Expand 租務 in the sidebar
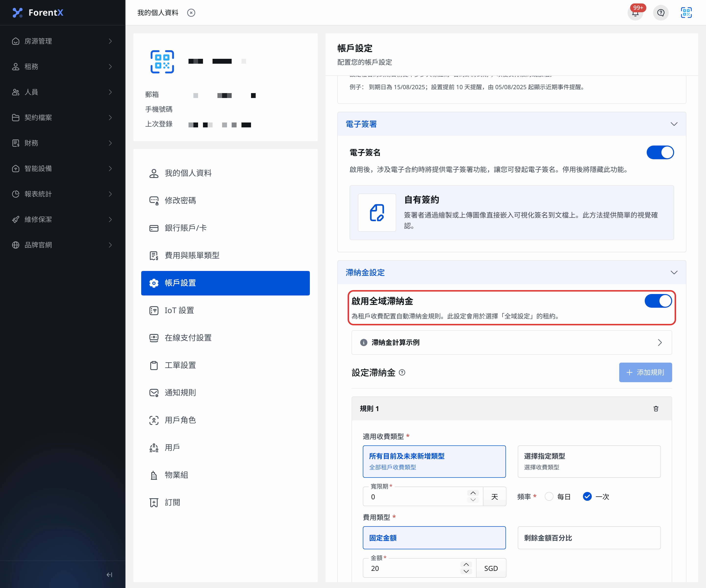This screenshot has width=706, height=588. click(x=63, y=67)
